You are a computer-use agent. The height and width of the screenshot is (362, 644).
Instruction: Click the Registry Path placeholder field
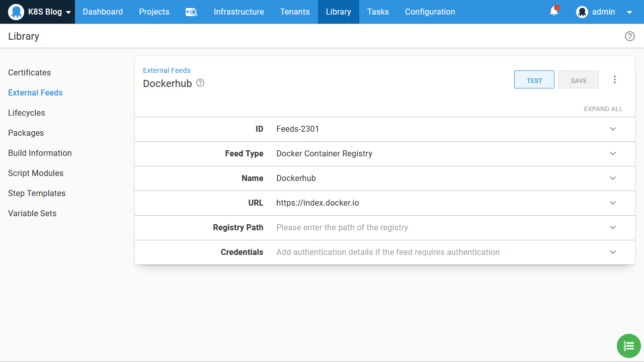pyautogui.click(x=342, y=228)
